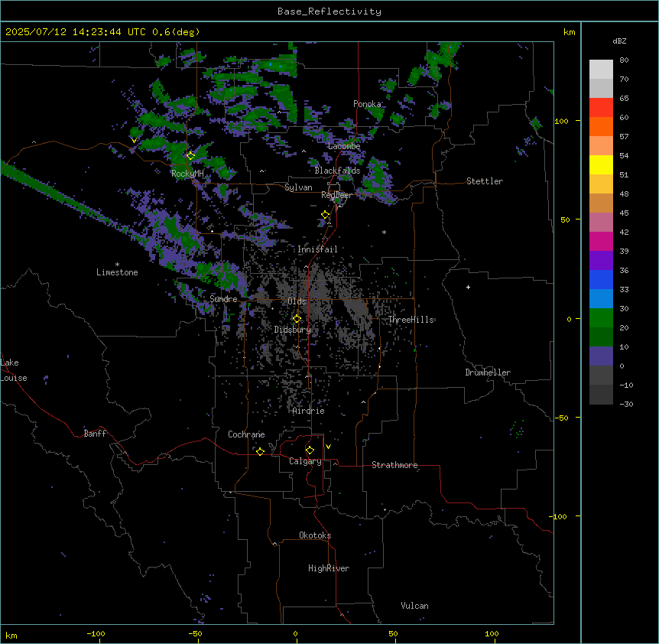Click the yellow diamond marker near Didsbury
This screenshot has width=659, height=644.
[297, 319]
